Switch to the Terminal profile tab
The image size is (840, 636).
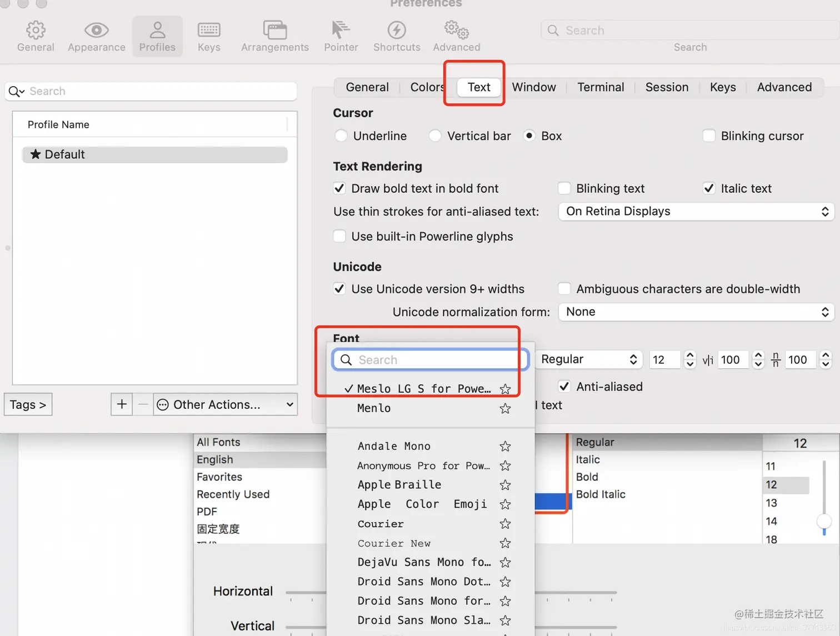(601, 87)
